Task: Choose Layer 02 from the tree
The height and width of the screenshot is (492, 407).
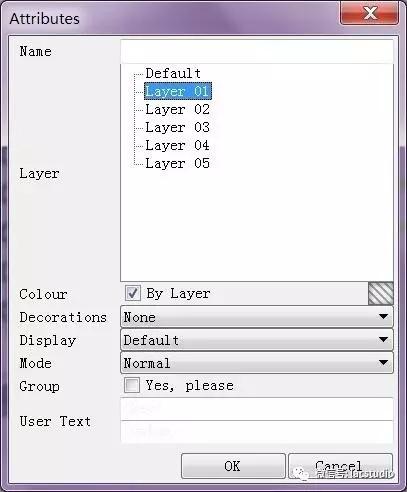Action: coord(177,109)
